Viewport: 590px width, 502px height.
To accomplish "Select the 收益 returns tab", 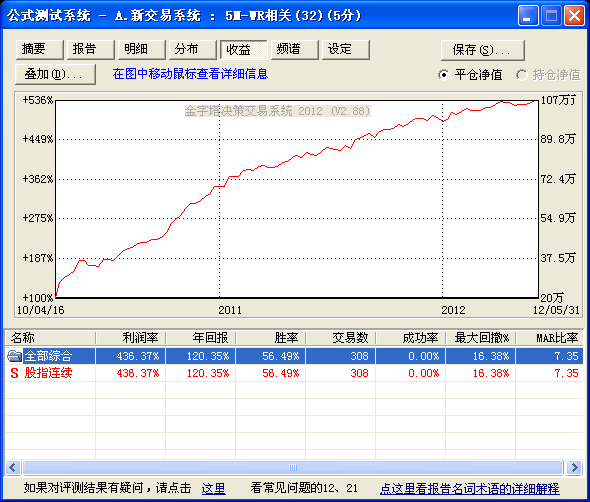I will (243, 50).
